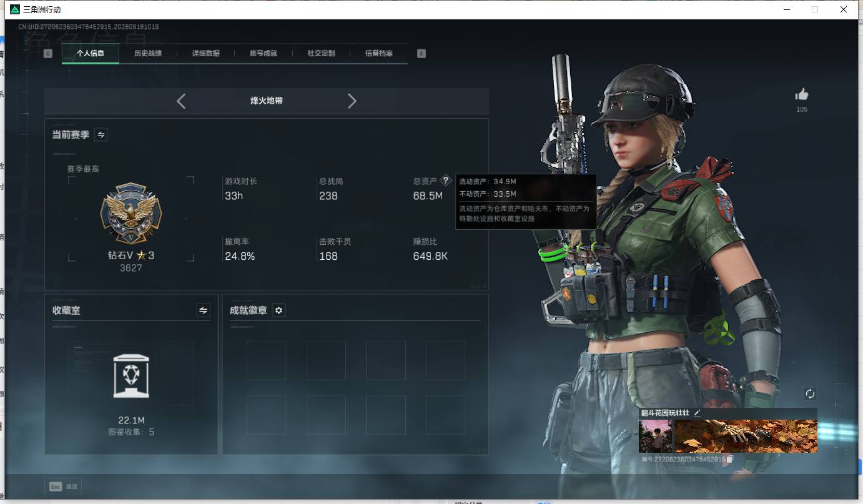This screenshot has width=863, height=504.
Task: Click the Esc 返回 back button
Action: pyautogui.click(x=63, y=486)
